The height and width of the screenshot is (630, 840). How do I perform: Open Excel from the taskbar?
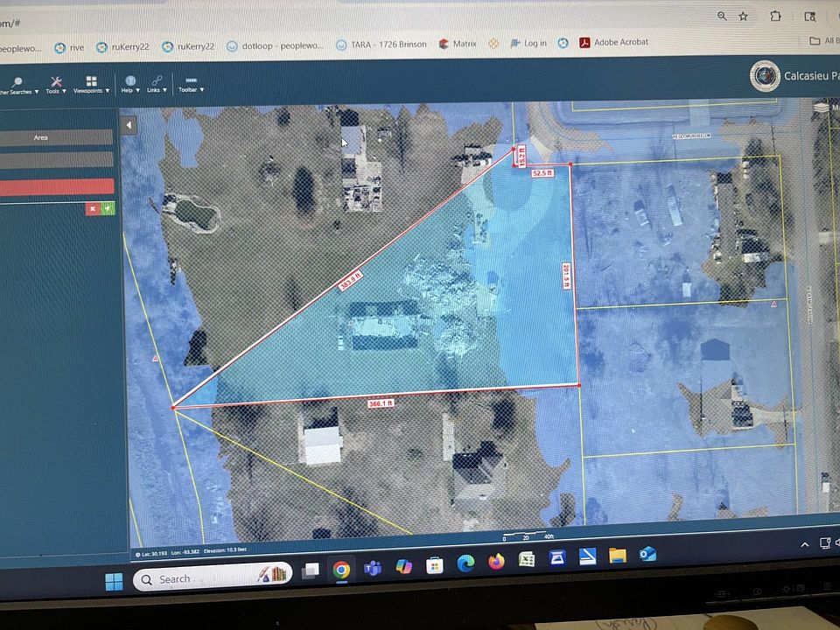click(527, 560)
